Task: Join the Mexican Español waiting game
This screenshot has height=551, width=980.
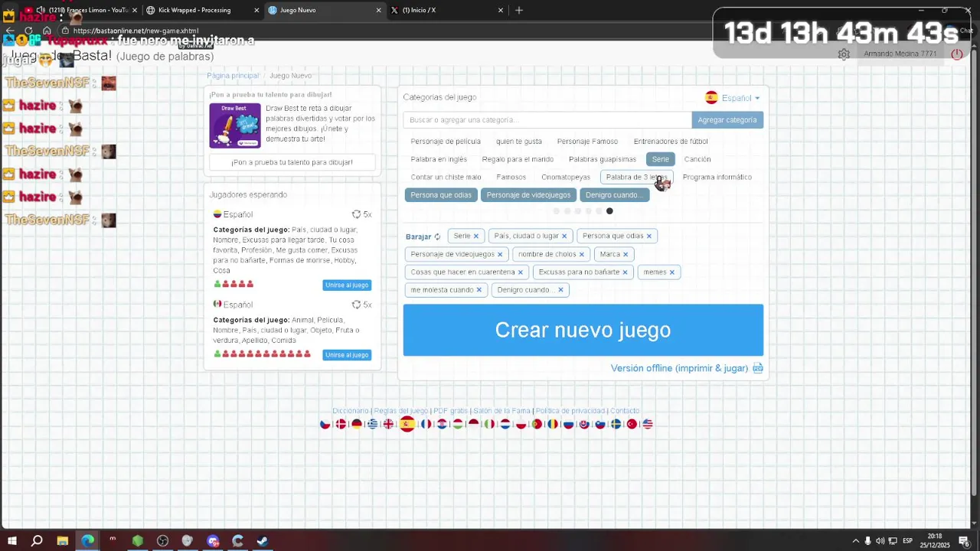Action: click(x=347, y=355)
